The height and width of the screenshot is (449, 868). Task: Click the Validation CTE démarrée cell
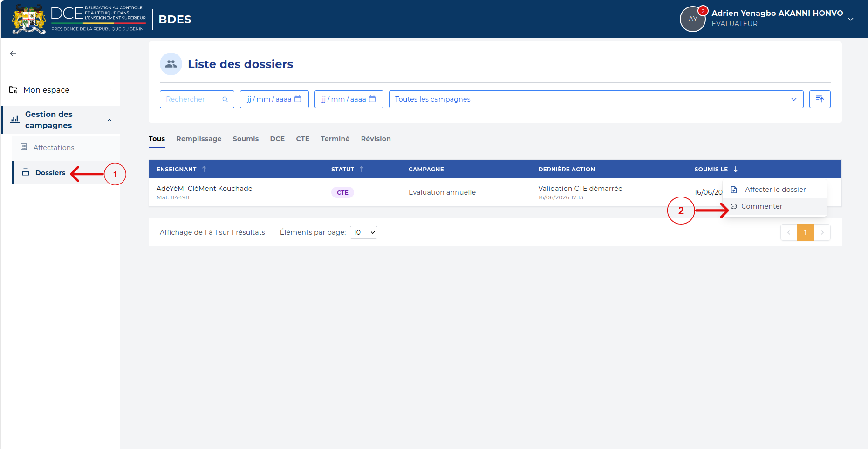pyautogui.click(x=580, y=189)
